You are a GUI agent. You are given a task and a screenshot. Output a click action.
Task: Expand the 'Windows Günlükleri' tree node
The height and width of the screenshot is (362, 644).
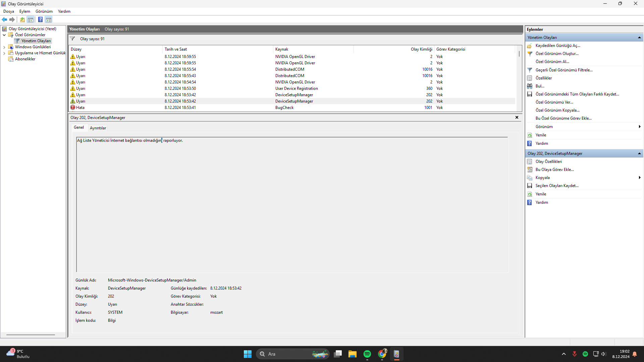pyautogui.click(x=4, y=47)
